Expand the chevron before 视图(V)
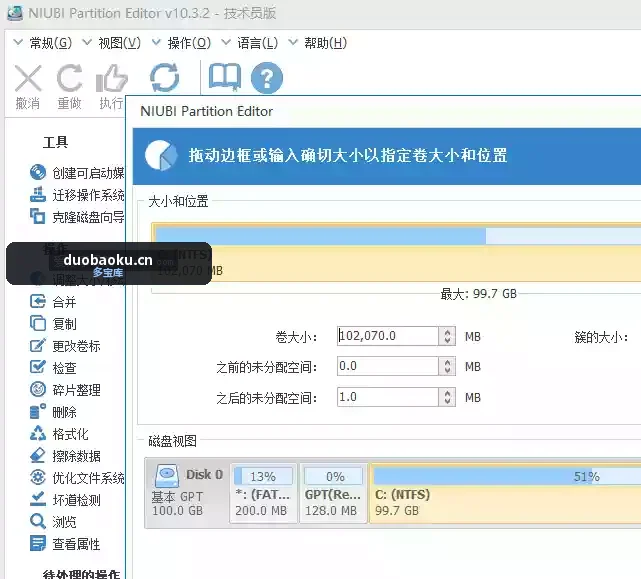This screenshot has width=641, height=579. [x=87, y=42]
